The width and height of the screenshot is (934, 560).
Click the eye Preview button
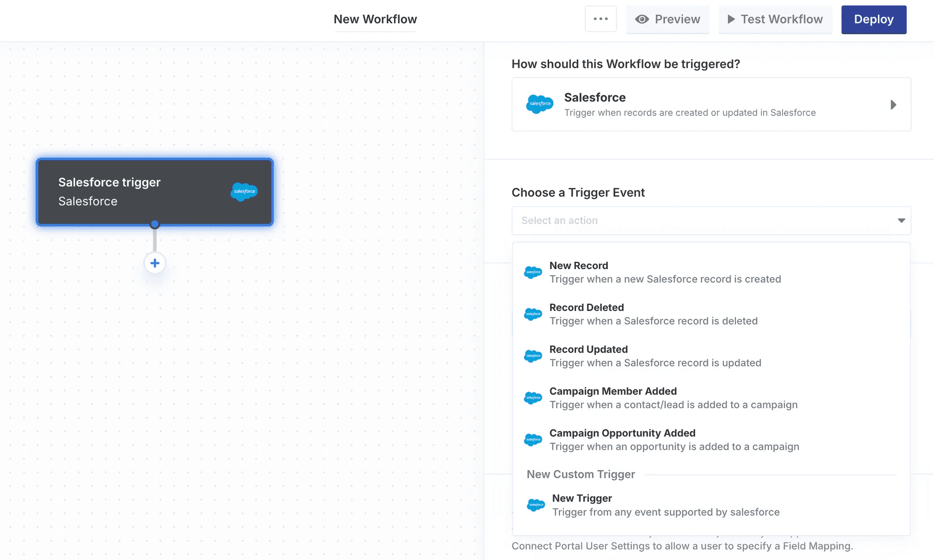pyautogui.click(x=667, y=19)
